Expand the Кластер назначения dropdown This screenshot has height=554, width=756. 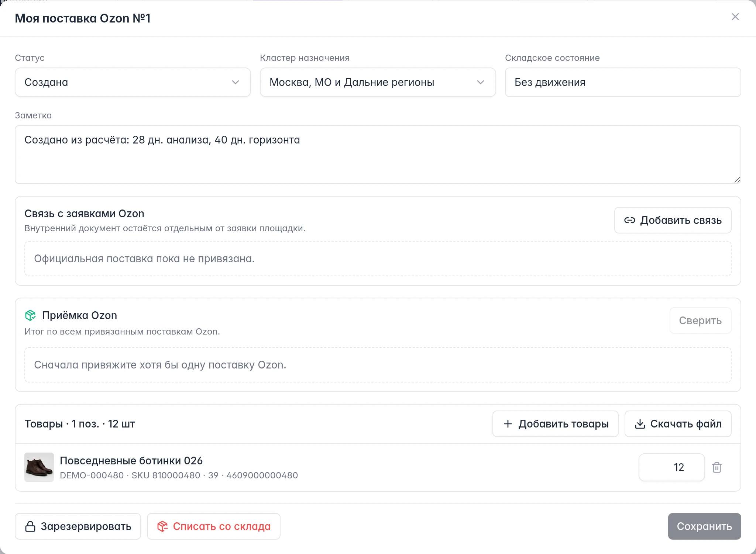(x=378, y=82)
